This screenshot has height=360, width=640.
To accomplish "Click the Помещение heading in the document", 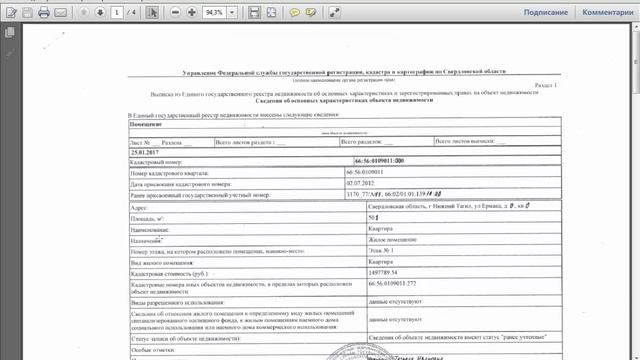I will point(146,124).
